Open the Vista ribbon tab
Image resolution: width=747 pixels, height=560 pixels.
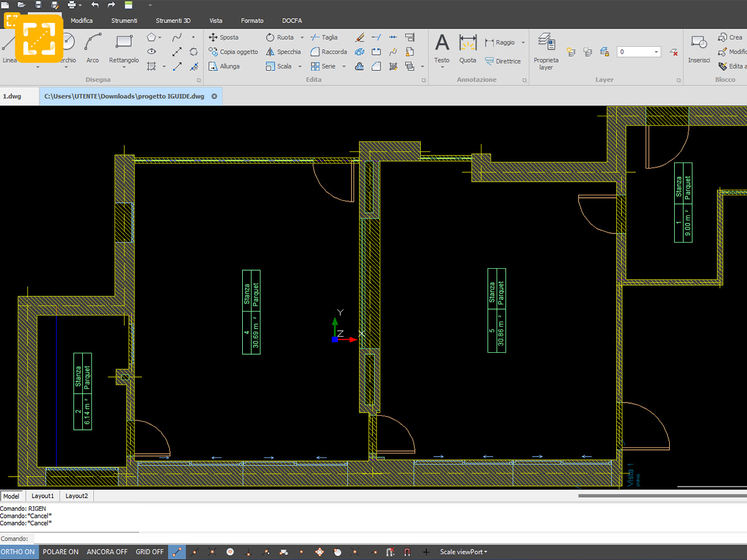tap(216, 21)
